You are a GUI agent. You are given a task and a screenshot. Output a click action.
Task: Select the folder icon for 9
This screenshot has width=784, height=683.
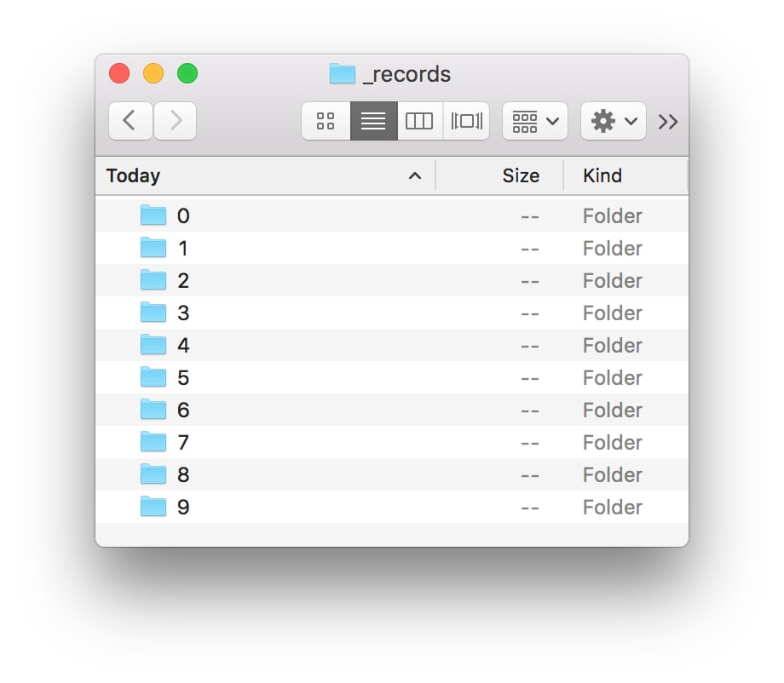(153, 507)
